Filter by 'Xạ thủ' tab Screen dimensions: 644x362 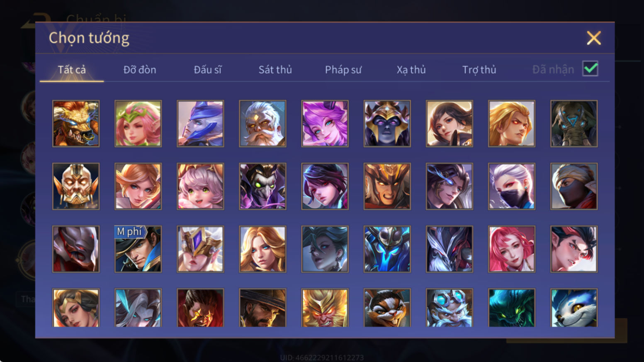[x=411, y=70]
